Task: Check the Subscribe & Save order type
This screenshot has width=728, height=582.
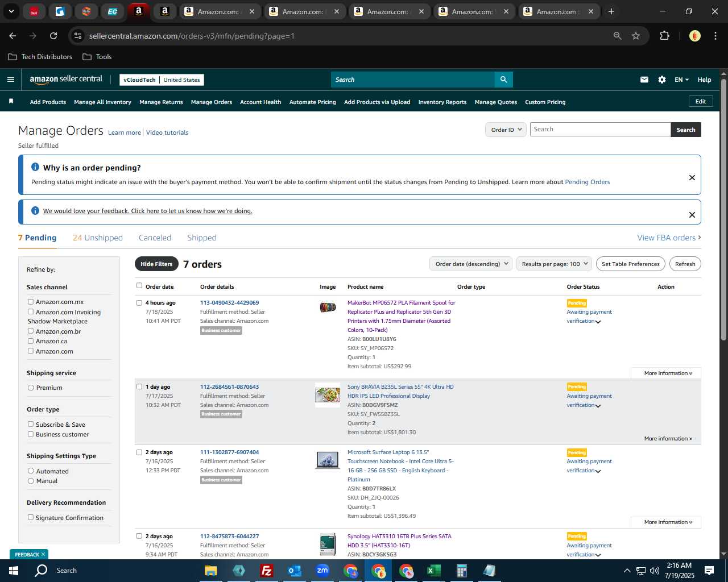Action: (31, 424)
